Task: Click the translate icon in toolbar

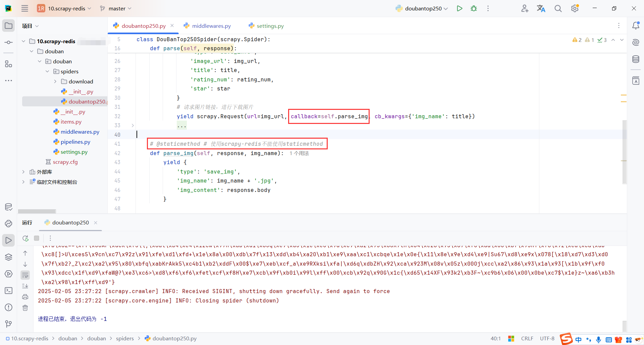Action: (x=541, y=8)
